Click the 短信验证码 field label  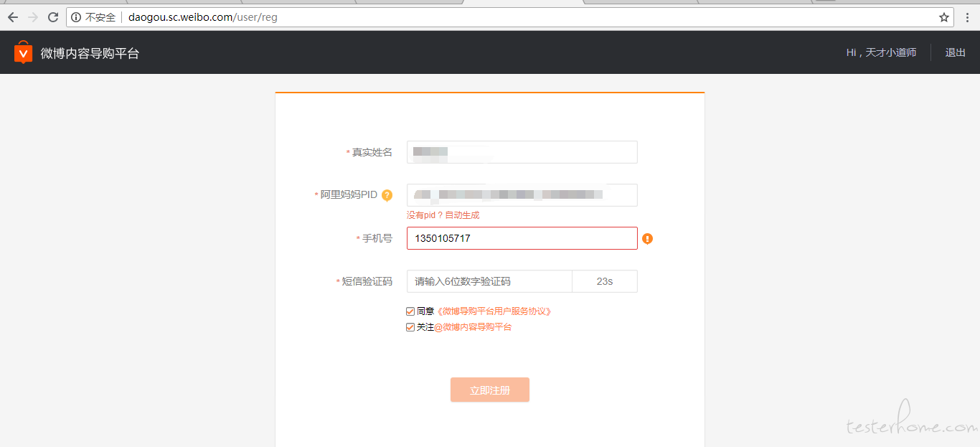pyautogui.click(x=367, y=281)
